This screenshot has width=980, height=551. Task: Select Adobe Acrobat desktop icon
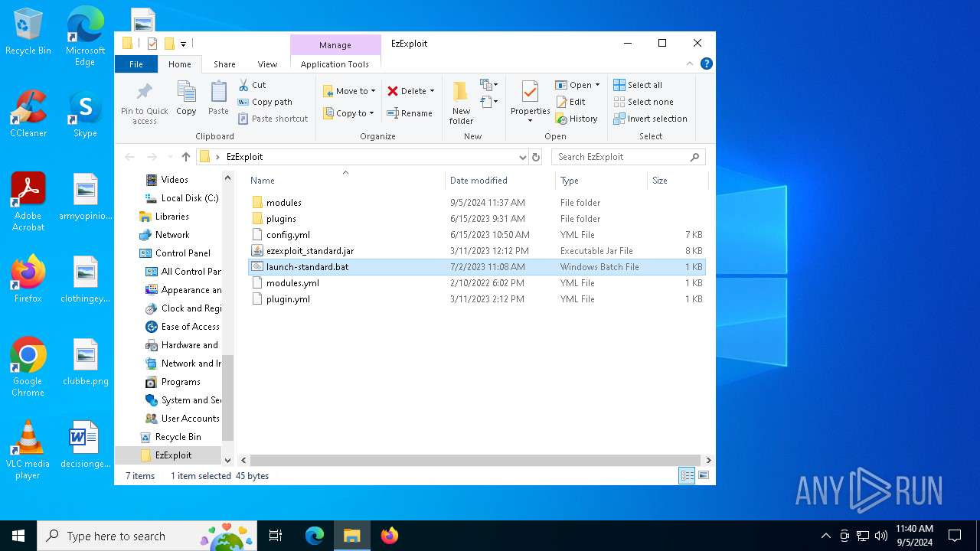point(28,202)
